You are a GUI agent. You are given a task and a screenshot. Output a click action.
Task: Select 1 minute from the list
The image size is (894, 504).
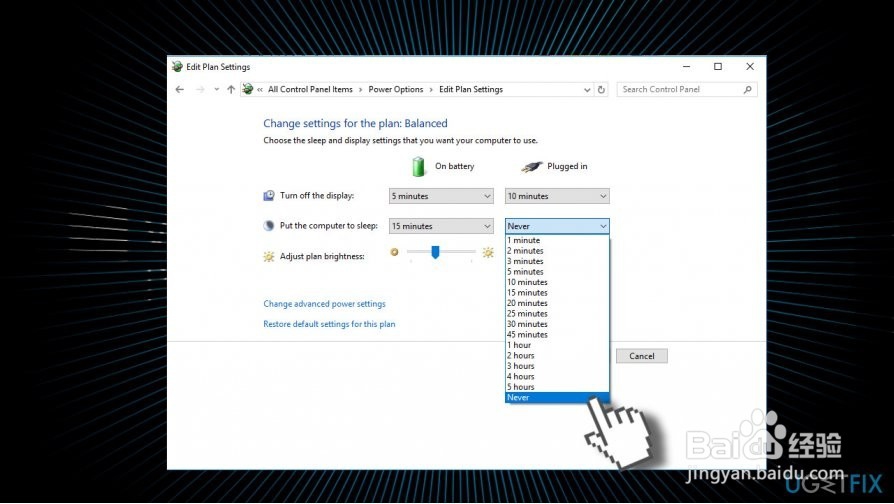click(x=557, y=241)
